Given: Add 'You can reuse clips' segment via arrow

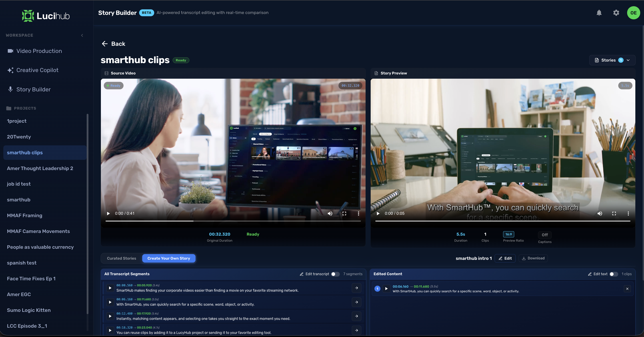Looking at the screenshot, I should (x=356, y=330).
